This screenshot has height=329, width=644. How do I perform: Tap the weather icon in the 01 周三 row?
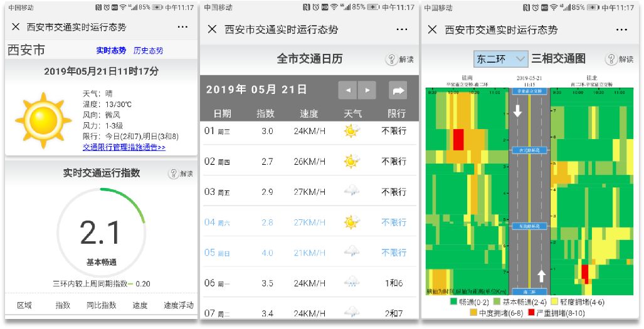(352, 131)
